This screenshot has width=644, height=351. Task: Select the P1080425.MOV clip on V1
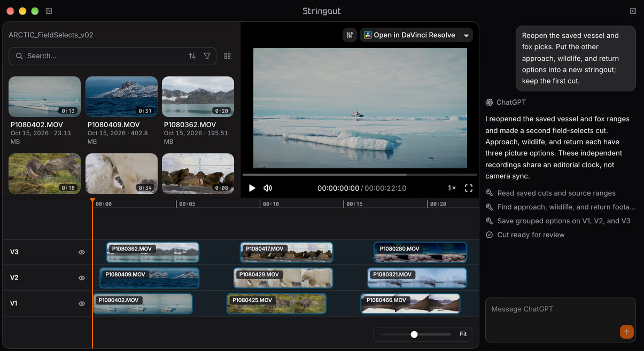click(276, 303)
